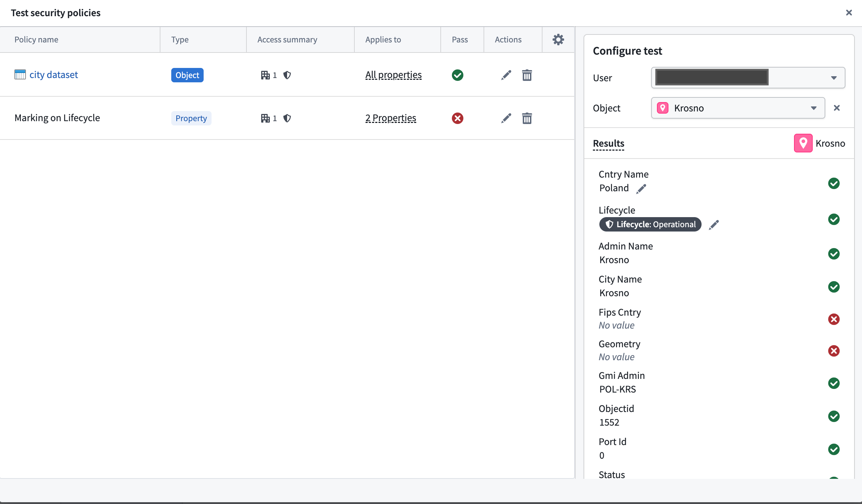Click the Lifecycle: Operational marking pill
The width and height of the screenshot is (862, 504).
650,224
